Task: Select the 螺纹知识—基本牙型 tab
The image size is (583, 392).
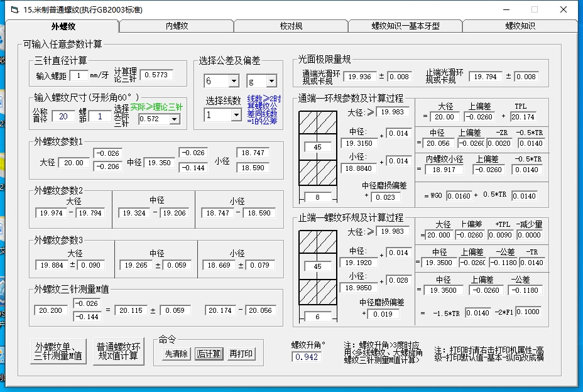Action: tap(405, 26)
